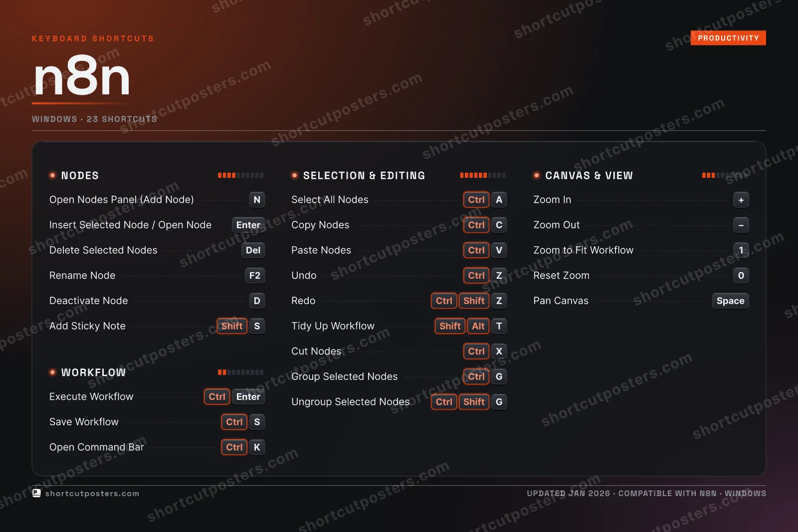The height and width of the screenshot is (532, 798).
Task: Select the CANVAS & VIEW heading
Action: [x=589, y=176]
